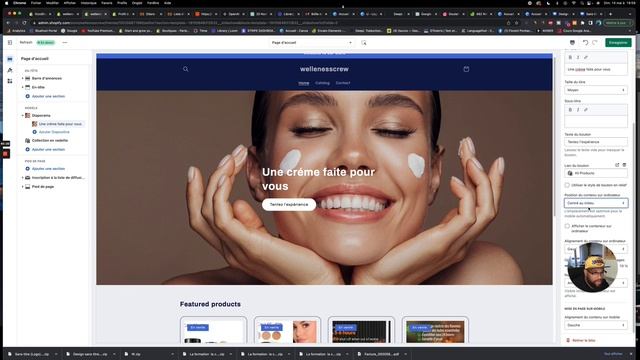Click the hero heading Une crème faite pour vous

click(x=318, y=179)
